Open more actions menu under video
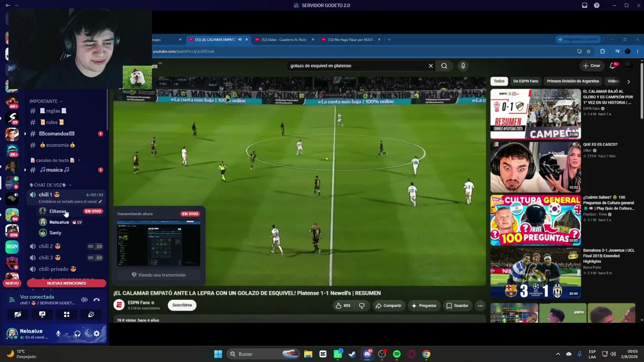Screen dimensions: 644x362 pos(480,306)
